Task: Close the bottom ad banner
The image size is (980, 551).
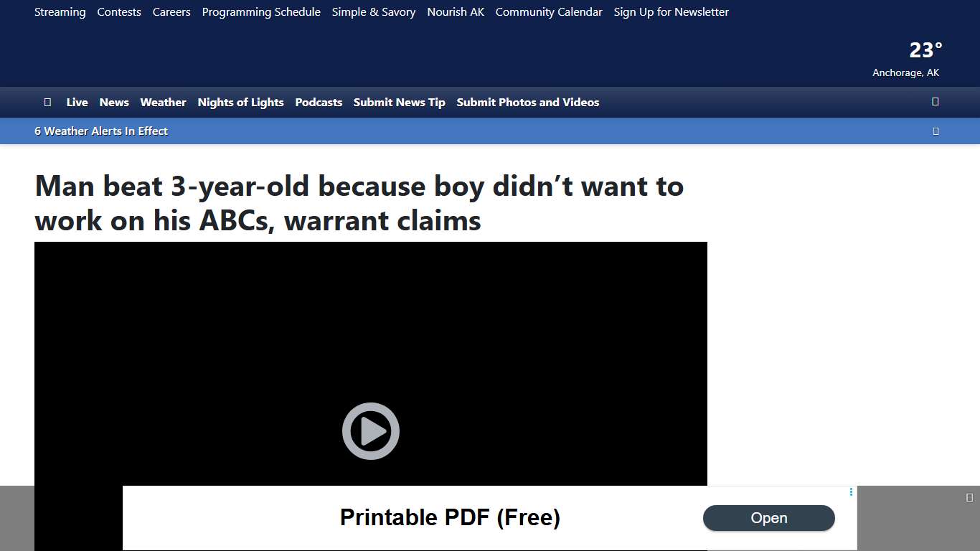Action: [969, 497]
